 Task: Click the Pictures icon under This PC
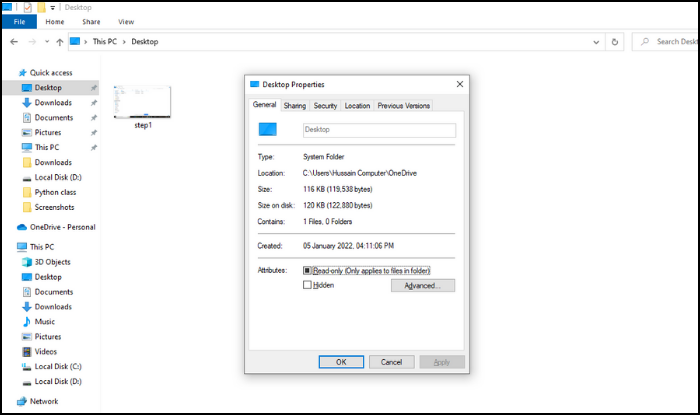point(27,337)
